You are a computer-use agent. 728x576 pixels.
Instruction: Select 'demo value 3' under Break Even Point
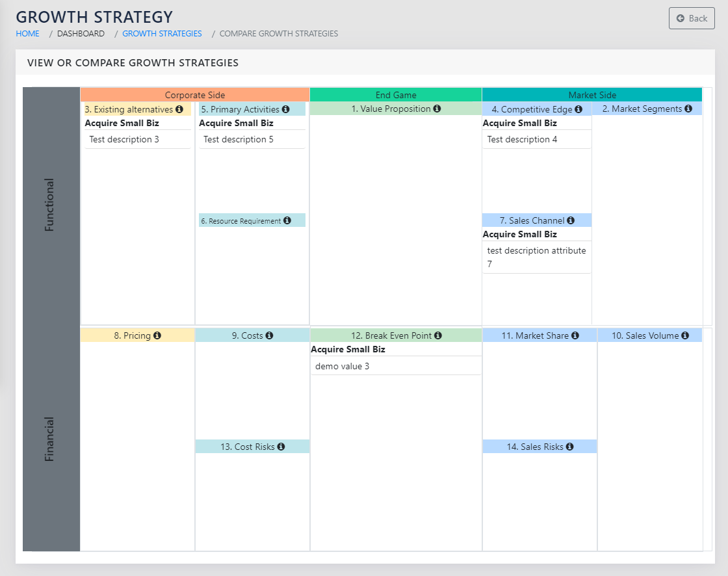coord(343,366)
